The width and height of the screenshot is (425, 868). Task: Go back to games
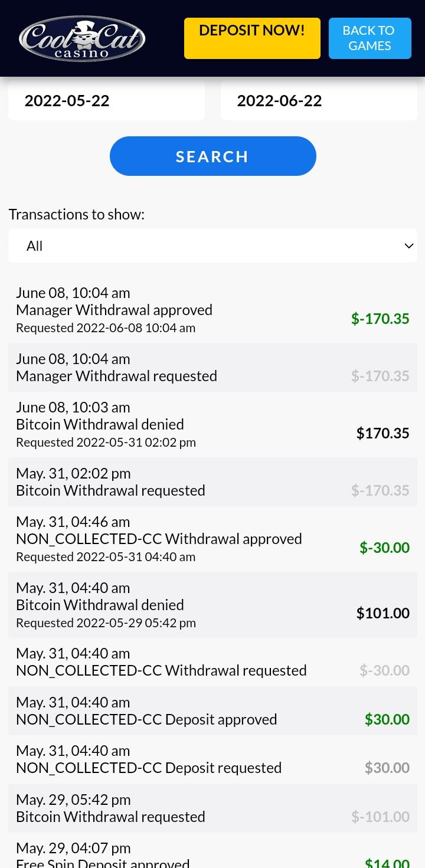370,38
